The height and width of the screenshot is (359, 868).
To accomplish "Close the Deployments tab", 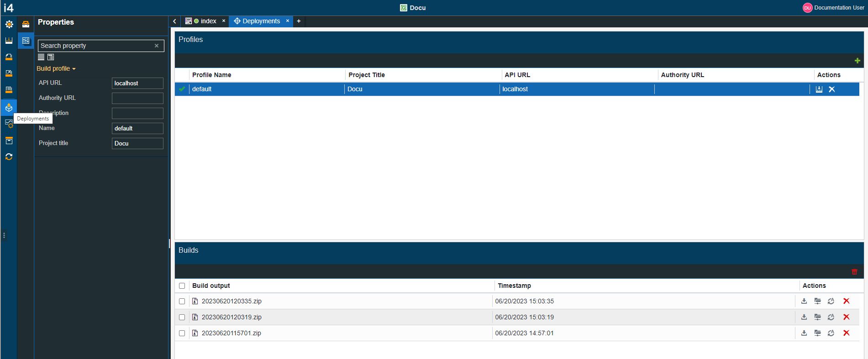I will click(x=288, y=21).
